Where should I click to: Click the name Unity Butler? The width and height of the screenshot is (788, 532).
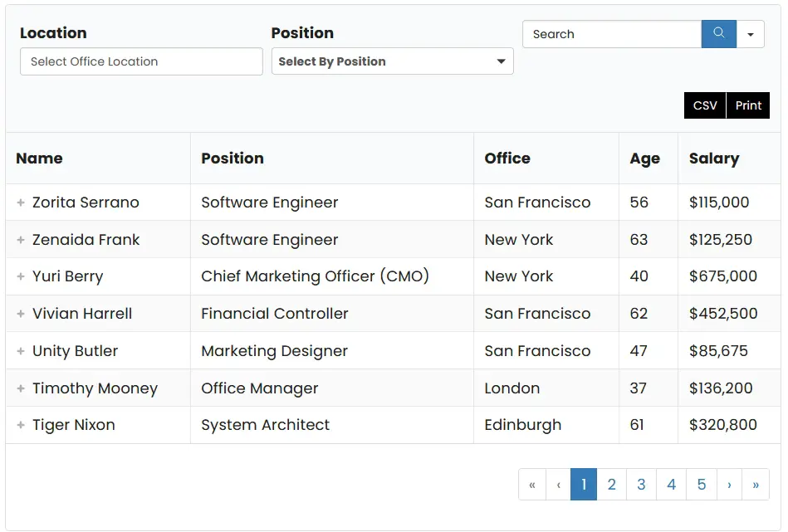(x=75, y=351)
